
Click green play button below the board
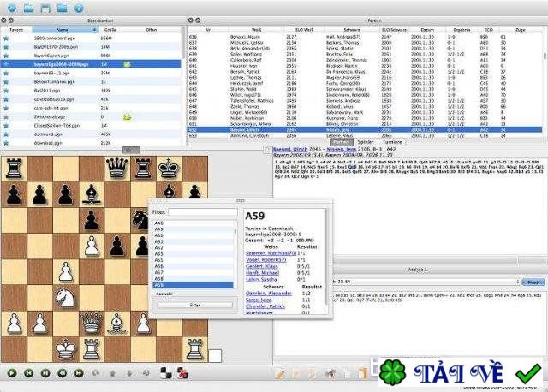pos(12,373)
